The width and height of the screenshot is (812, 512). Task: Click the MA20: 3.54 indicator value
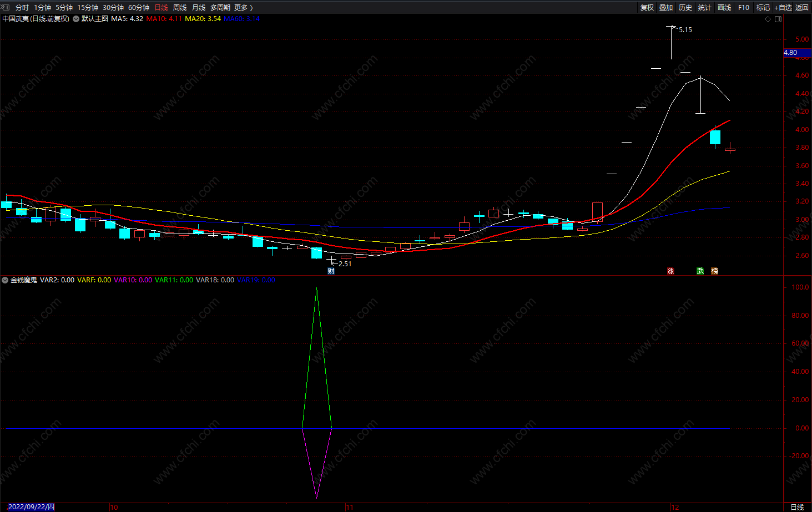203,19
